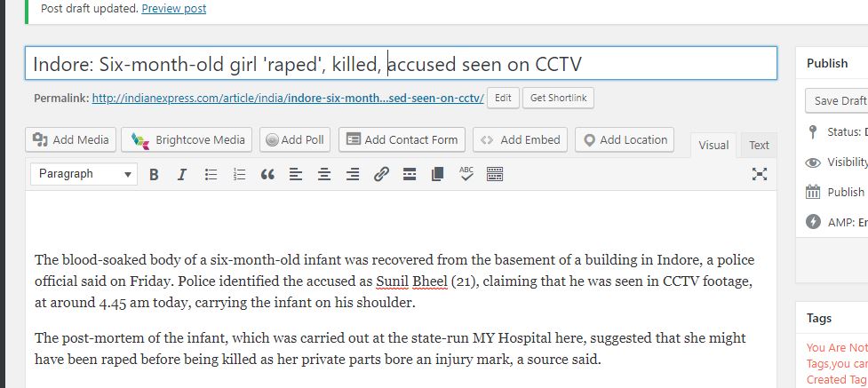Screen dimensions: 868x388
Task: Toggle distraction-free fullscreen mode
Action: pos(759,174)
